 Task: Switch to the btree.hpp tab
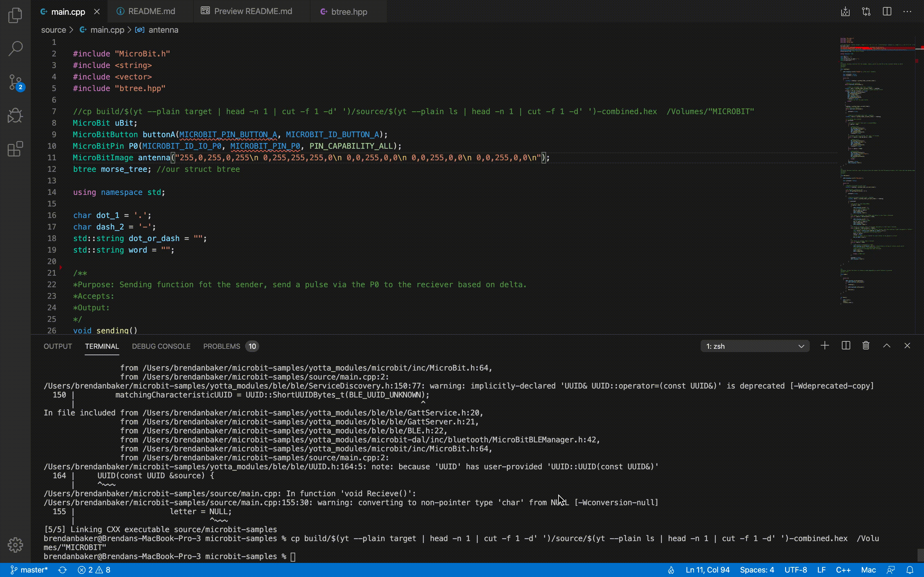[349, 12]
